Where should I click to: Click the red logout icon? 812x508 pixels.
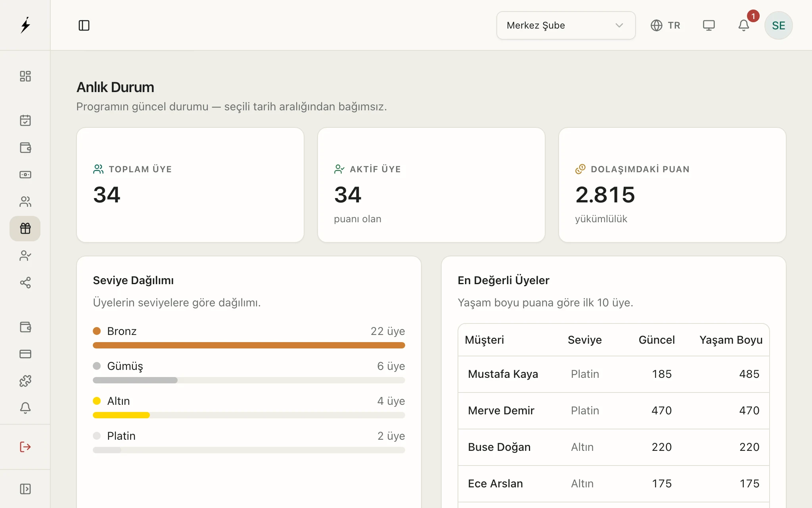pyautogui.click(x=25, y=447)
